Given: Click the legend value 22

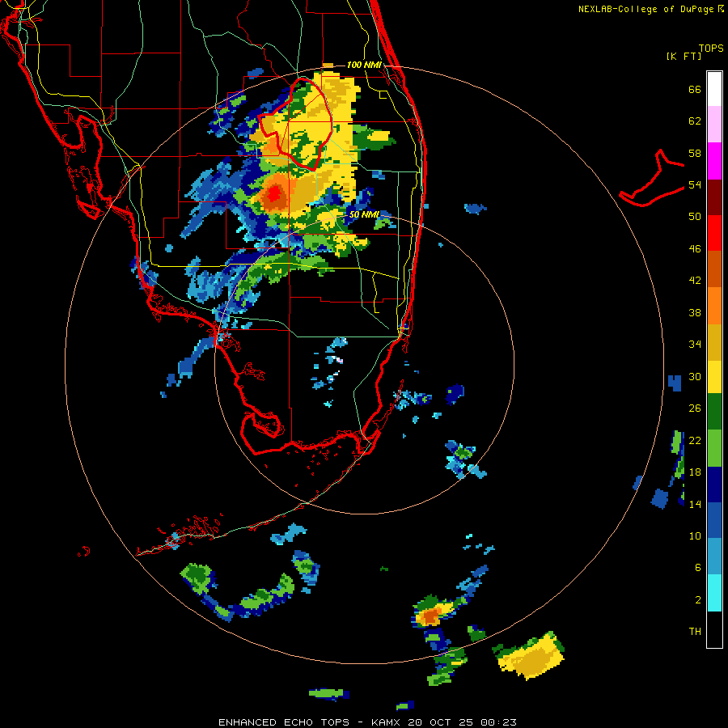Looking at the screenshot, I should tap(695, 441).
